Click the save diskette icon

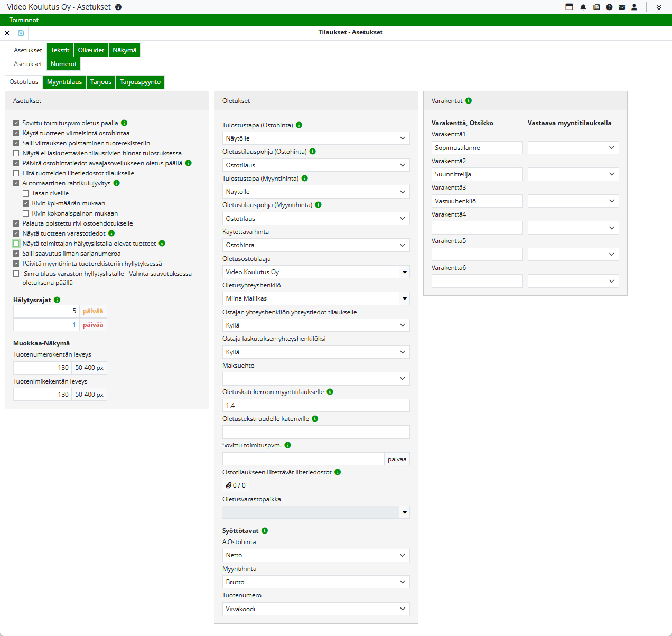21,33
